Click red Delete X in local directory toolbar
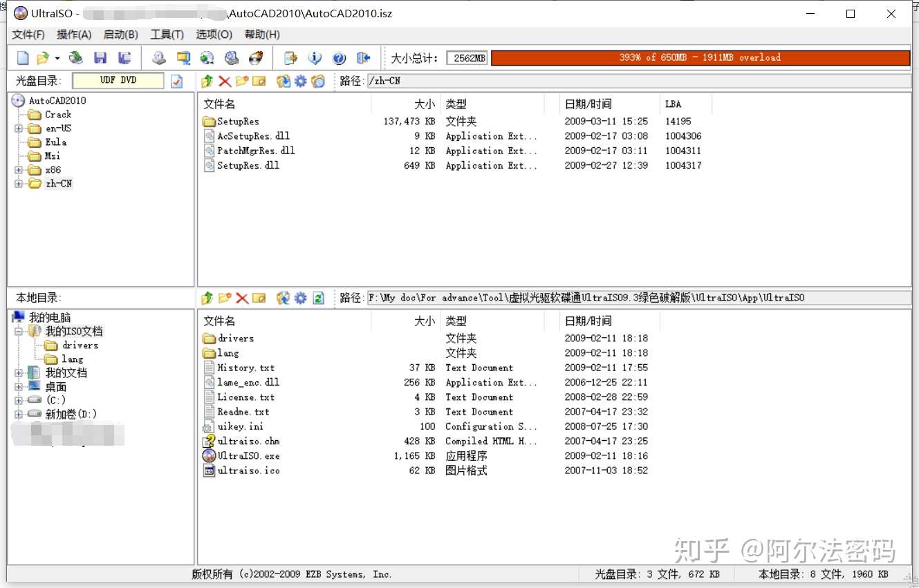 [242, 298]
